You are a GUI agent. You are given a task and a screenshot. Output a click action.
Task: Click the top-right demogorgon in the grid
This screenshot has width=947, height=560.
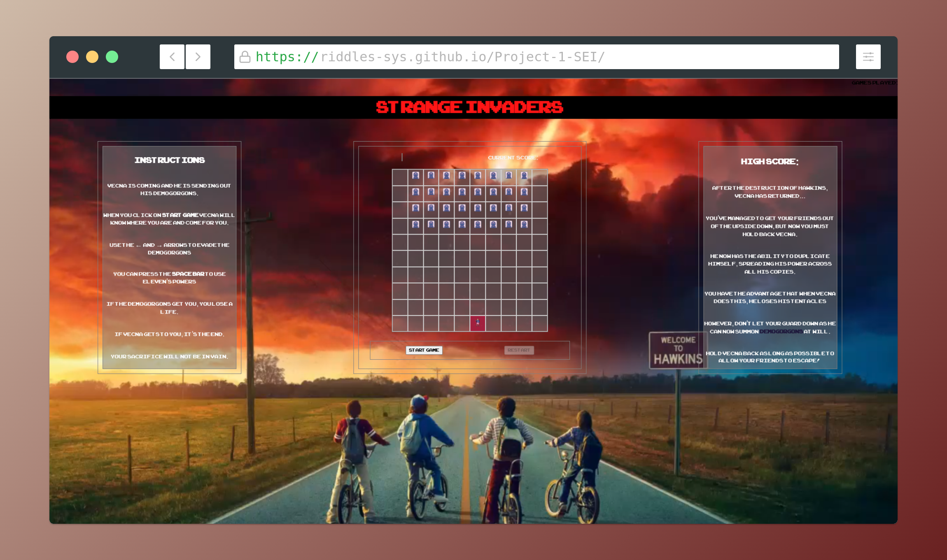click(x=524, y=176)
